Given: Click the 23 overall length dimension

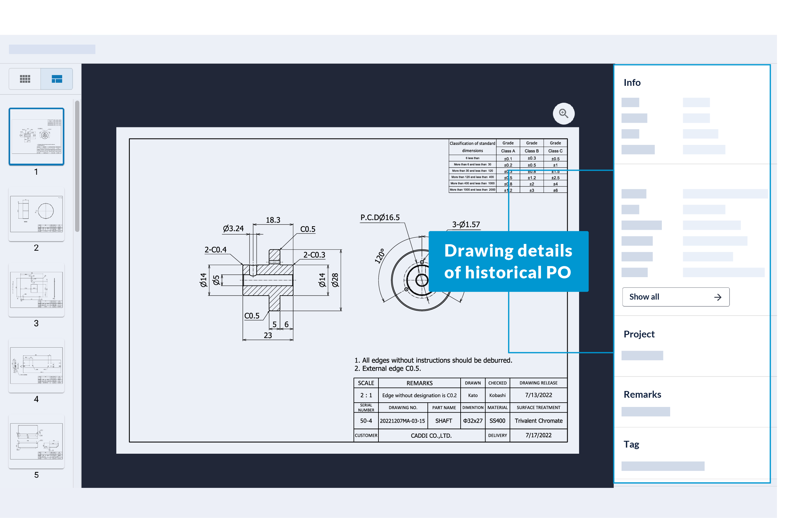Looking at the screenshot, I should (268, 335).
